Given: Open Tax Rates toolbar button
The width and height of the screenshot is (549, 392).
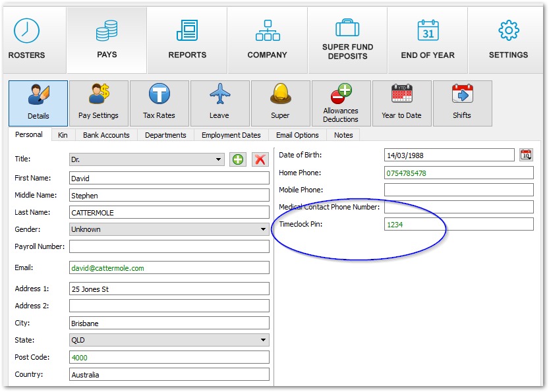Looking at the screenshot, I should click(159, 103).
